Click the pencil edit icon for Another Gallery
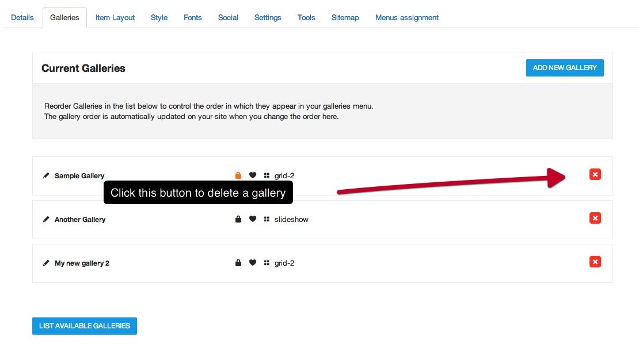Image resolution: width=639 pixels, height=364 pixels. point(46,220)
